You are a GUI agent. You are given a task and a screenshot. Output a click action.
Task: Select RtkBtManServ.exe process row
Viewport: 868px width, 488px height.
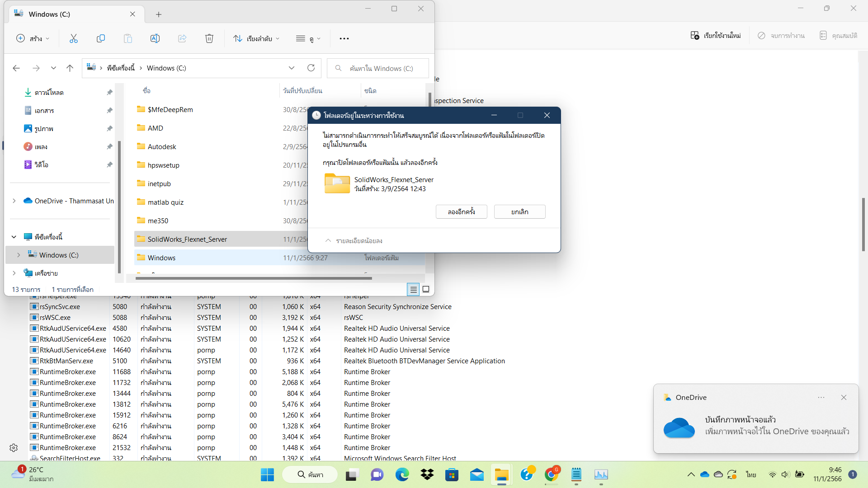[x=66, y=361]
